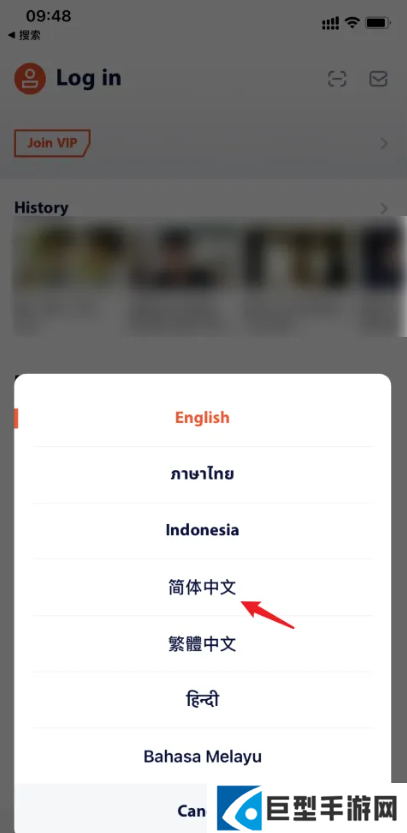Tap the Wi-Fi status icon
Image resolution: width=407 pixels, height=833 pixels.
coord(352,22)
